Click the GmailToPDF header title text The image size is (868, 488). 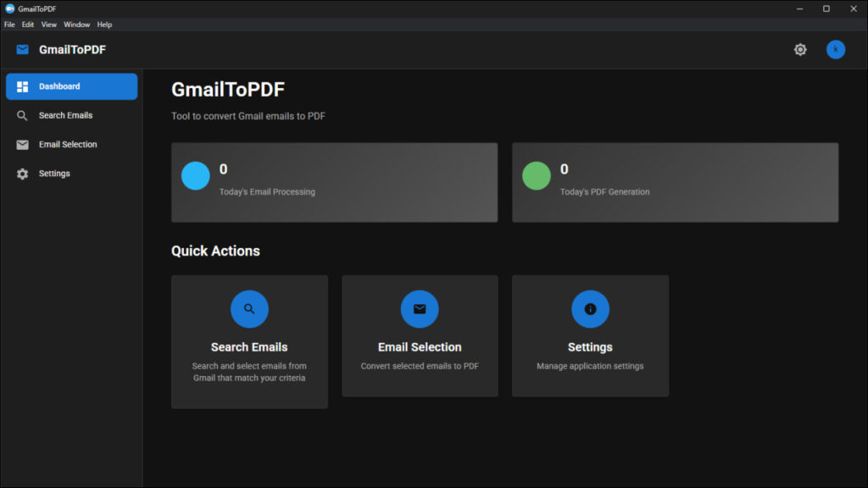point(73,50)
